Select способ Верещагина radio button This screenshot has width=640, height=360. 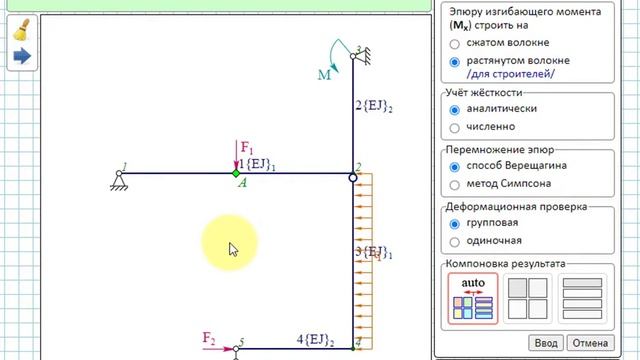[x=454, y=167]
